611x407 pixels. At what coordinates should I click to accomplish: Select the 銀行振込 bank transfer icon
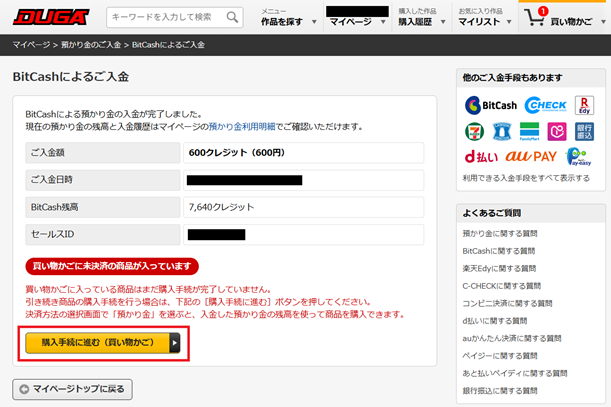click(584, 131)
